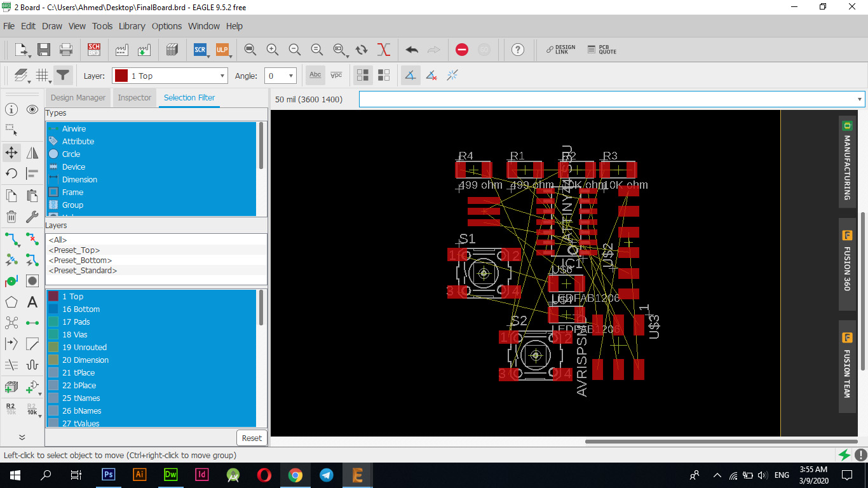Print the board with the printer icon
This screenshot has height=488, width=868.
66,50
